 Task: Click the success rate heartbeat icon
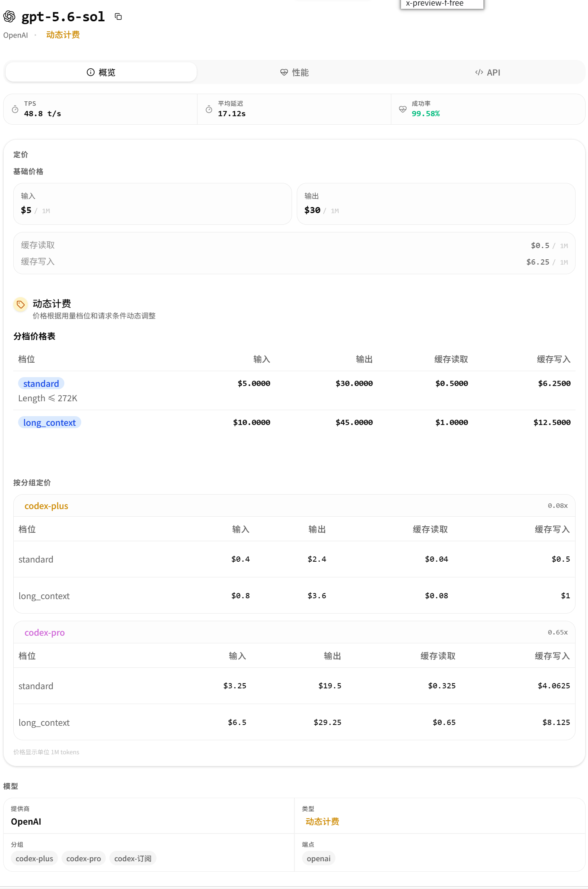click(403, 109)
